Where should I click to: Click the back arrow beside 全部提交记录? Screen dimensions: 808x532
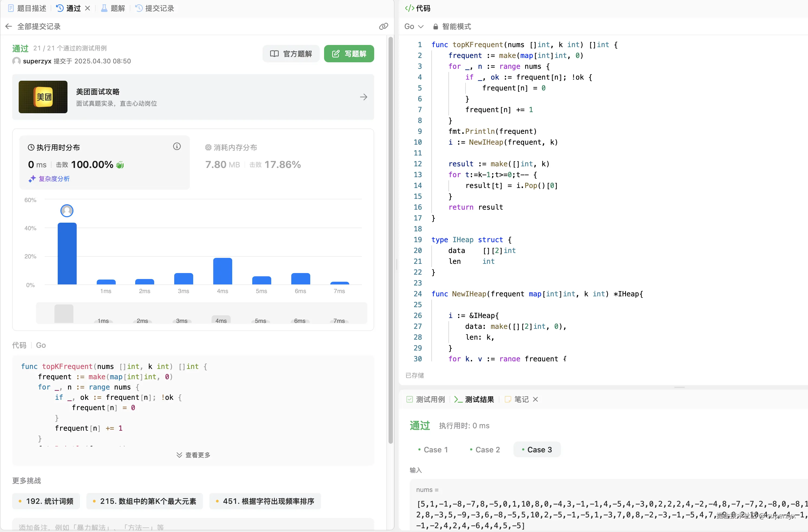(9, 27)
